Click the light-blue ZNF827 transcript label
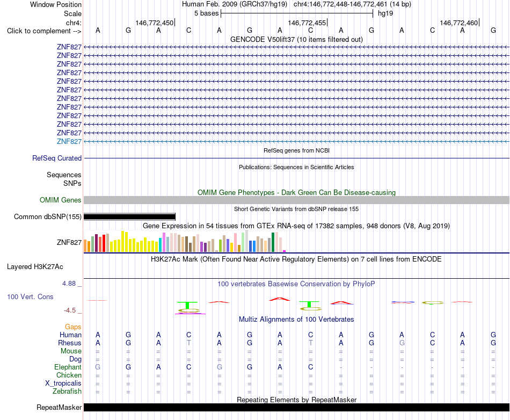510x420 pixels. coord(69,141)
